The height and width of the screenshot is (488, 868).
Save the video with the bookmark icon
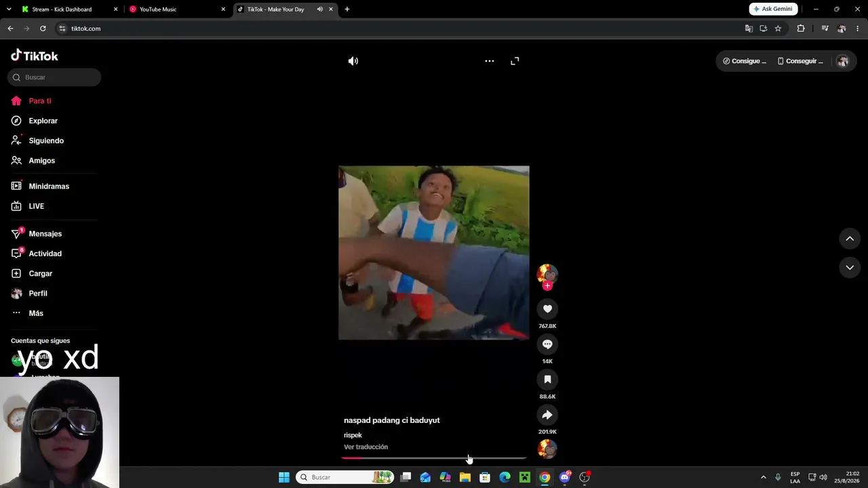coord(547,380)
